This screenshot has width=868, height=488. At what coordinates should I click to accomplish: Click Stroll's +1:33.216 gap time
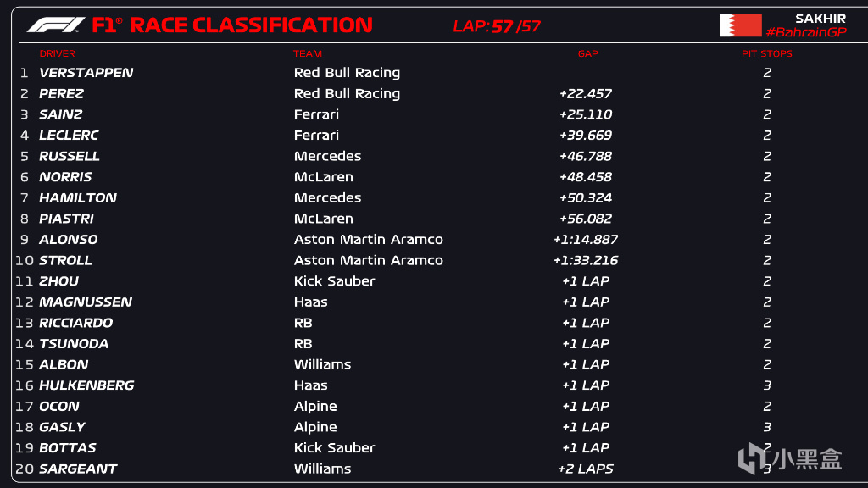pos(585,260)
